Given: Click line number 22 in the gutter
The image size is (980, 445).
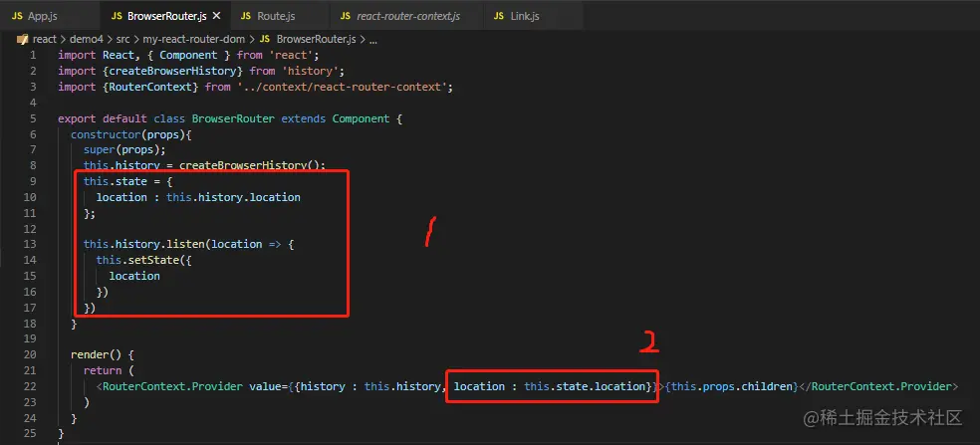Looking at the screenshot, I should coord(31,386).
